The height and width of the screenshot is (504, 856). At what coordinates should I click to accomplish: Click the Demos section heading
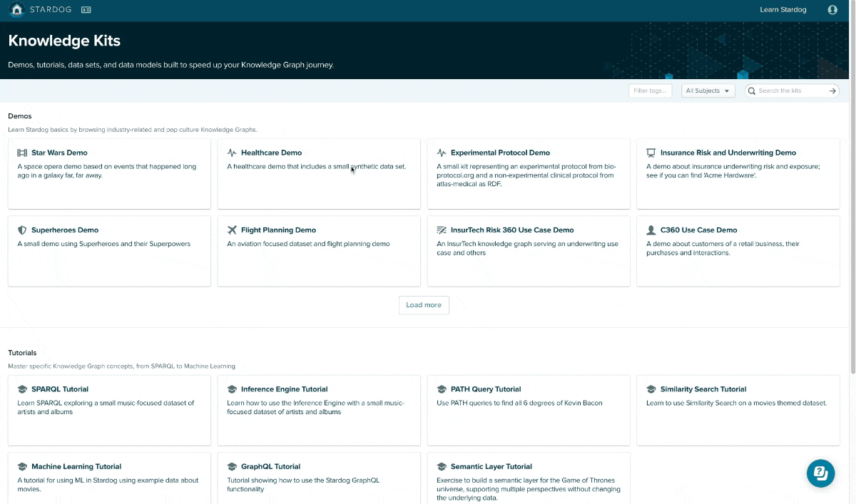[x=20, y=116]
